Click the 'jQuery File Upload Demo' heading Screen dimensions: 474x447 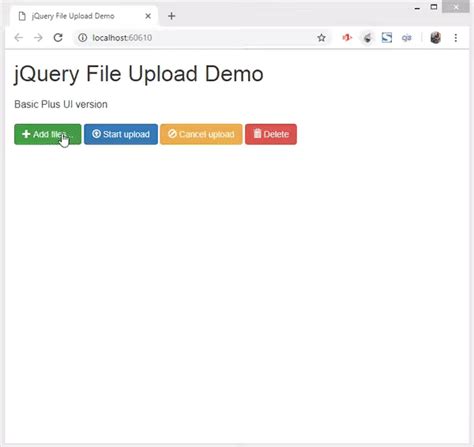(138, 74)
